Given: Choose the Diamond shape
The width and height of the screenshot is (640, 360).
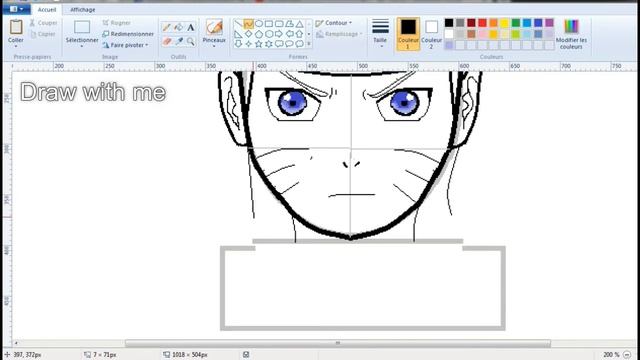Looking at the screenshot, I should (248, 34).
